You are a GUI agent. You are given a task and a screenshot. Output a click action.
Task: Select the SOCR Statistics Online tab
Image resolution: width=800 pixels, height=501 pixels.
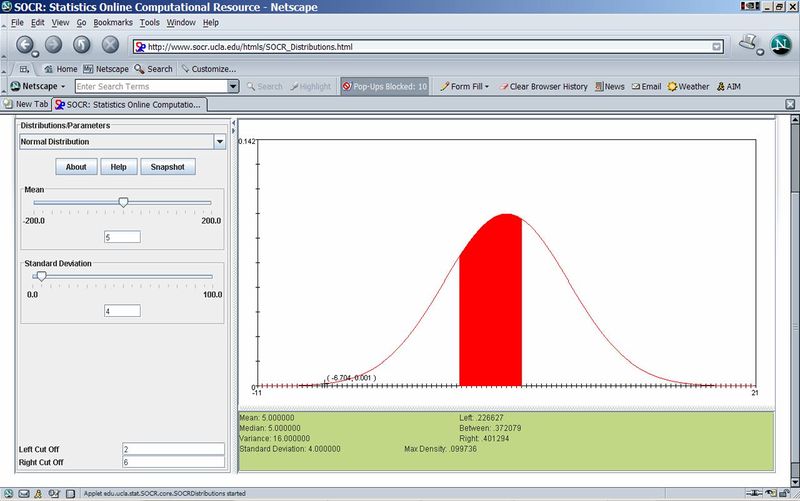130,104
